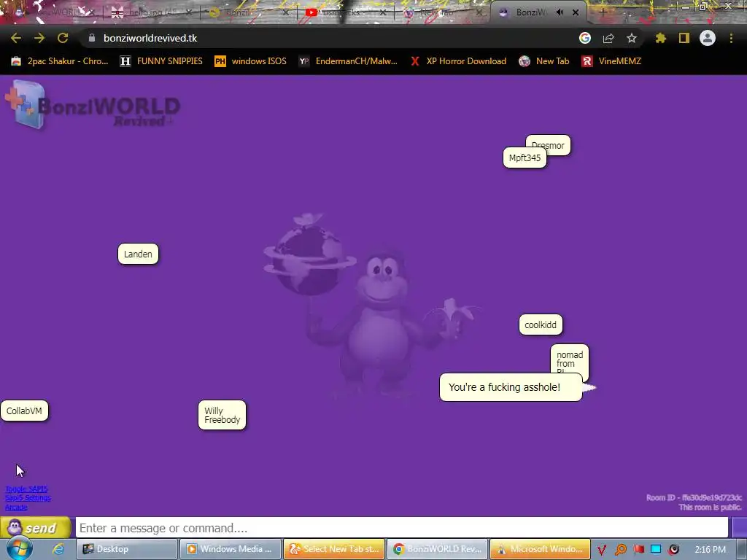Toggle SAPI5 via the link
The width and height of the screenshot is (747, 560).
[27, 489]
